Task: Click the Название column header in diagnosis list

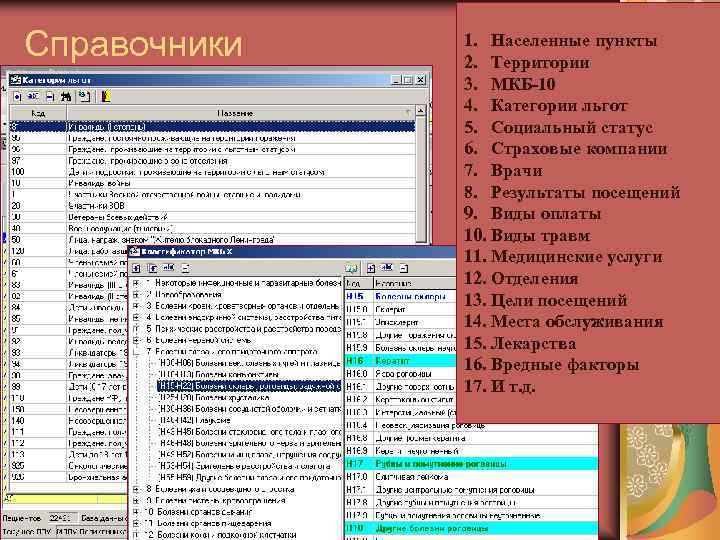Action: tap(415, 283)
